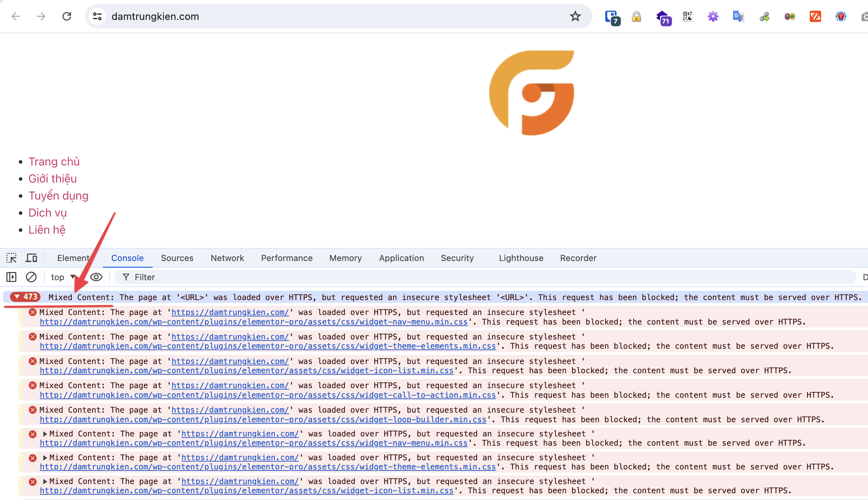Image resolution: width=868 pixels, height=500 pixels.
Task: Show the console sidebar
Action: [11, 277]
